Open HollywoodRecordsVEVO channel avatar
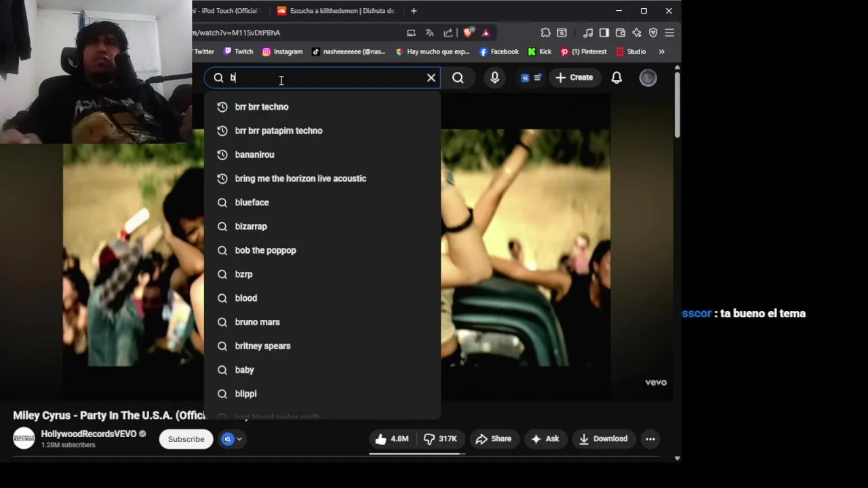The width and height of the screenshot is (868, 488). tap(24, 439)
